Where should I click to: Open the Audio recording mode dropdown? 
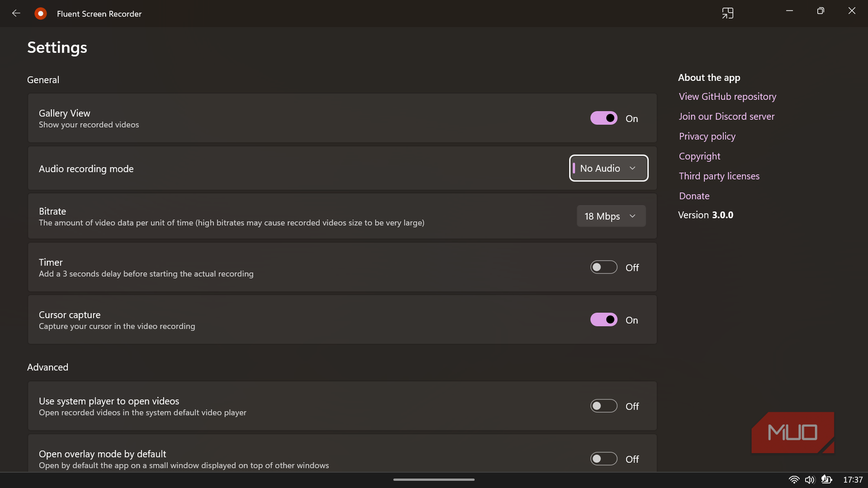608,168
